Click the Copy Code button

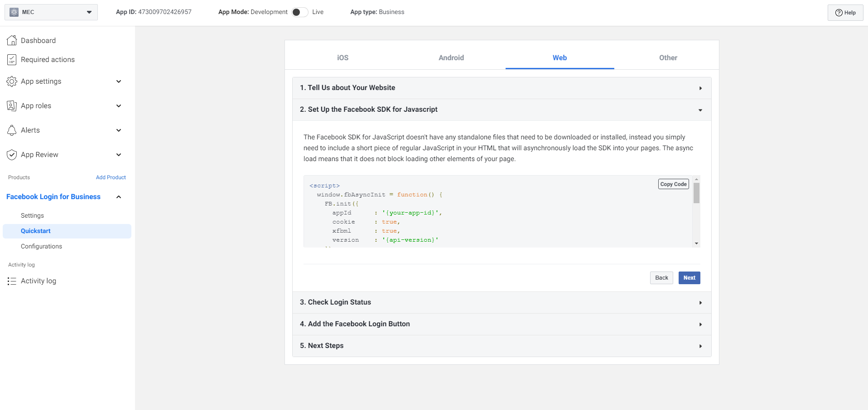click(673, 184)
